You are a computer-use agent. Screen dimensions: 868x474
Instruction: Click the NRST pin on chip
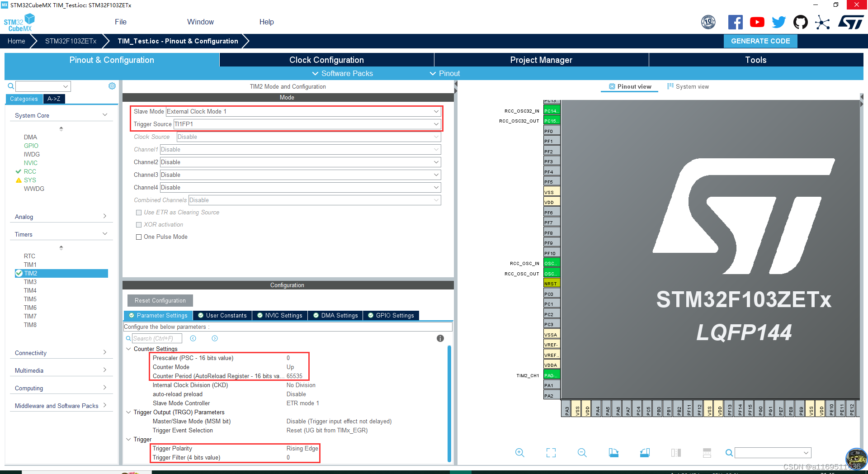tap(552, 284)
